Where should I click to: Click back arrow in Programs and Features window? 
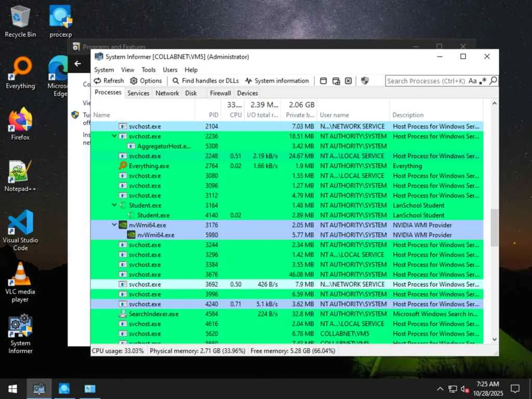78,63
